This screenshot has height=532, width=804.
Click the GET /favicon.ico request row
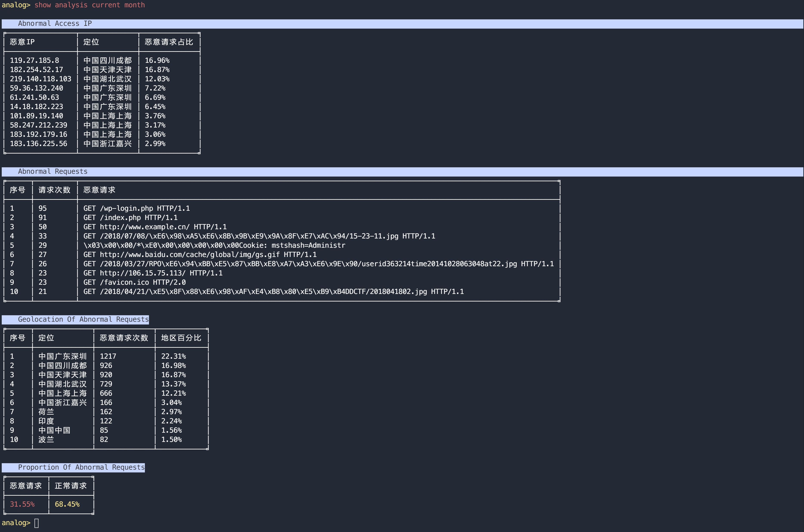pyautogui.click(x=135, y=282)
